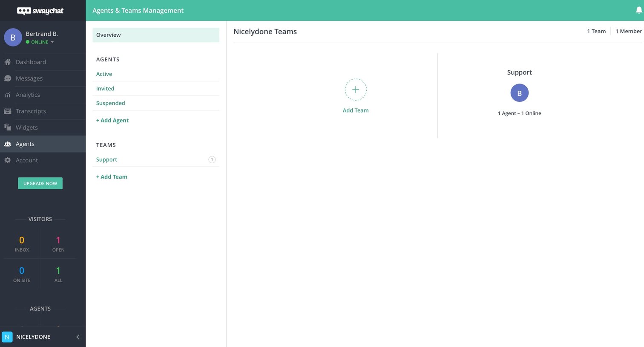Screen dimensions: 644x347
Task: Click the + Add Agent link
Action: point(112,121)
